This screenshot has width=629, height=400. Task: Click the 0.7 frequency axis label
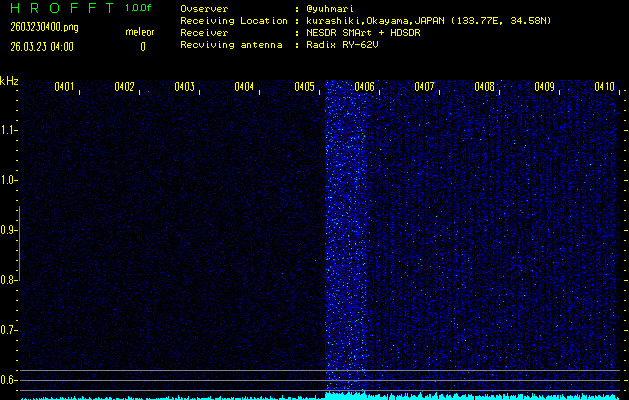(9, 330)
